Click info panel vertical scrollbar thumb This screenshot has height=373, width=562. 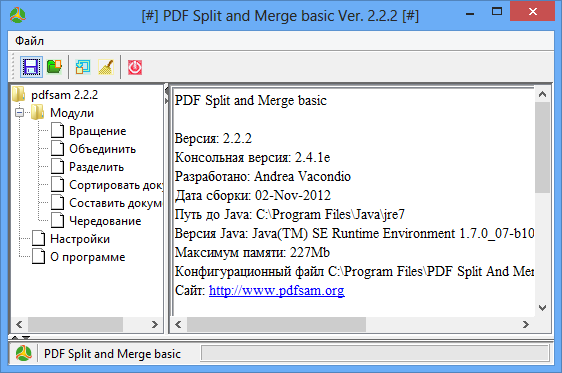point(542,147)
